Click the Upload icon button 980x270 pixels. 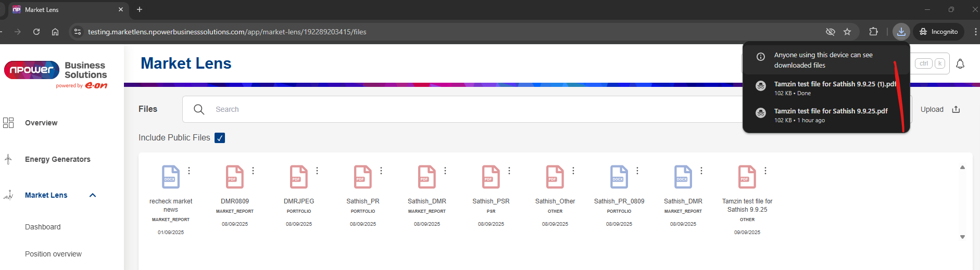click(956, 109)
